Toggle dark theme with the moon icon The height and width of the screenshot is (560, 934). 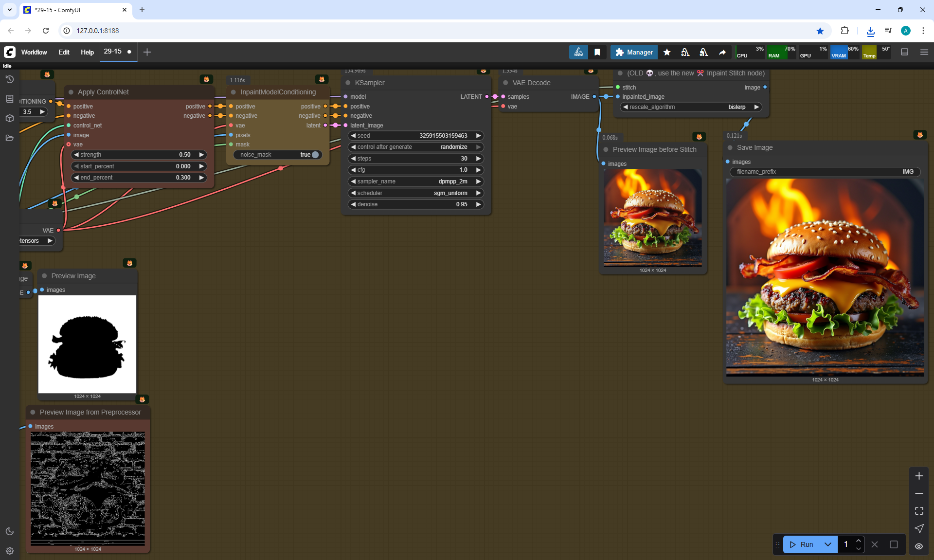click(9, 531)
